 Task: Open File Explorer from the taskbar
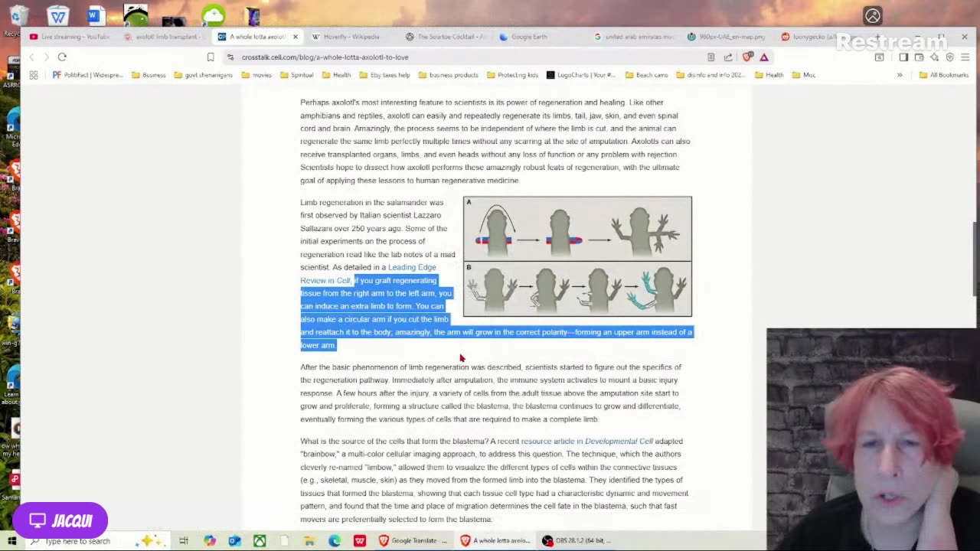click(x=309, y=541)
